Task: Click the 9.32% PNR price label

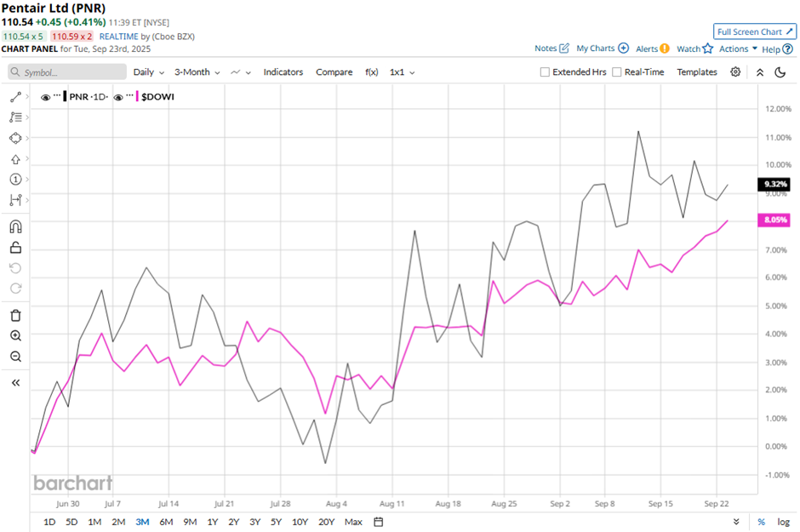Action: [x=774, y=184]
